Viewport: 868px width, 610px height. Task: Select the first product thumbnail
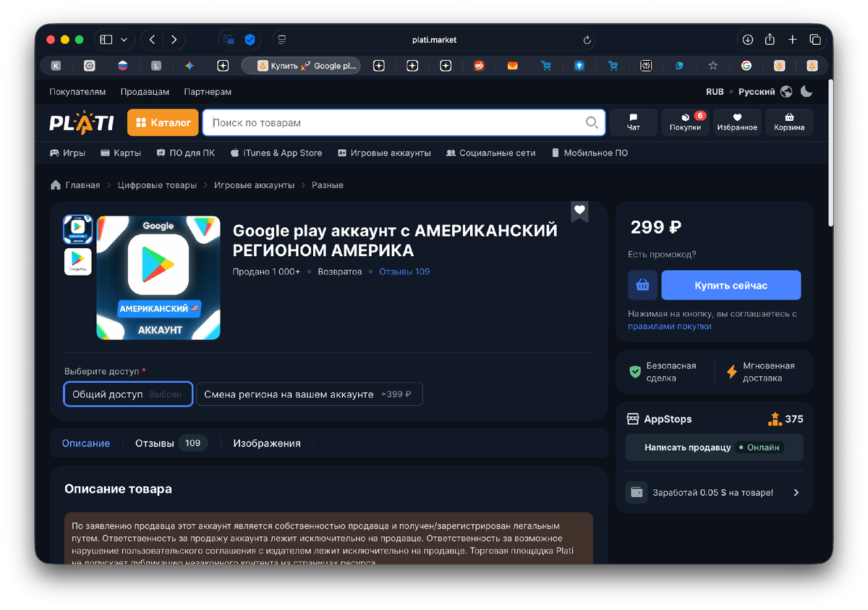click(x=78, y=229)
